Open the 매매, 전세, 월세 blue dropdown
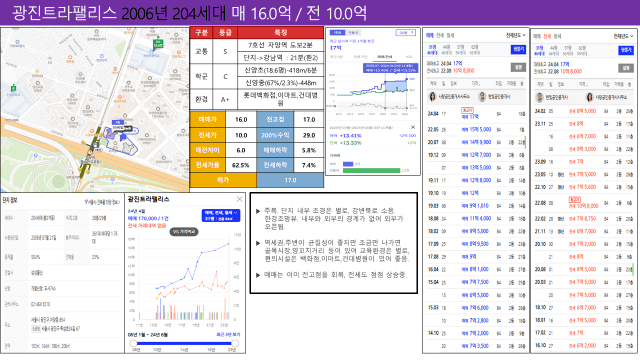Viewport: 640px width, 360px height. click(x=221, y=216)
